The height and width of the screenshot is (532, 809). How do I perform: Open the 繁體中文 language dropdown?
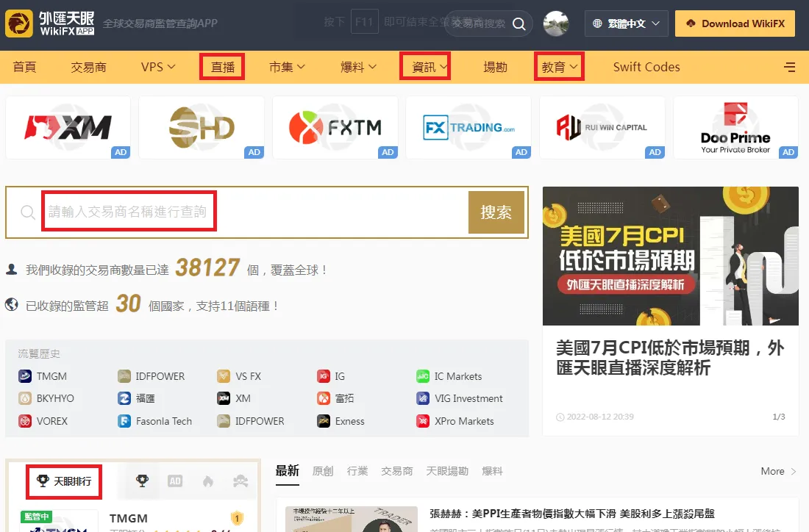[627, 24]
